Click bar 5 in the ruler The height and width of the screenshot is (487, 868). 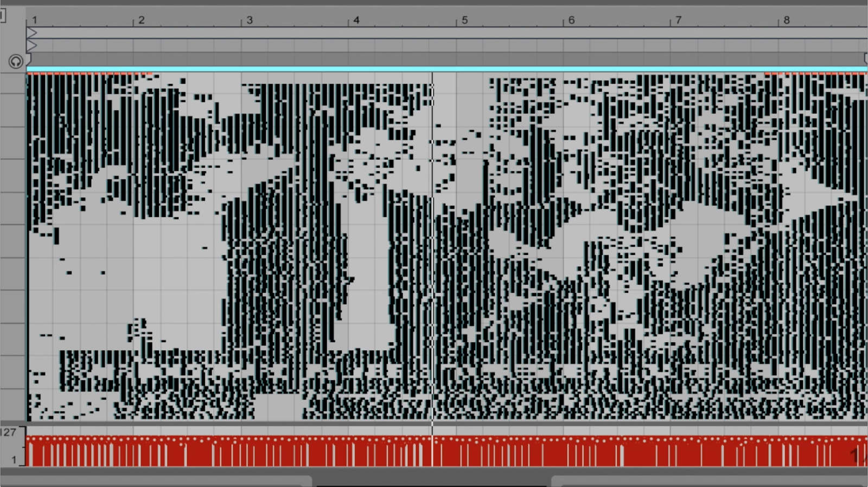tap(465, 20)
